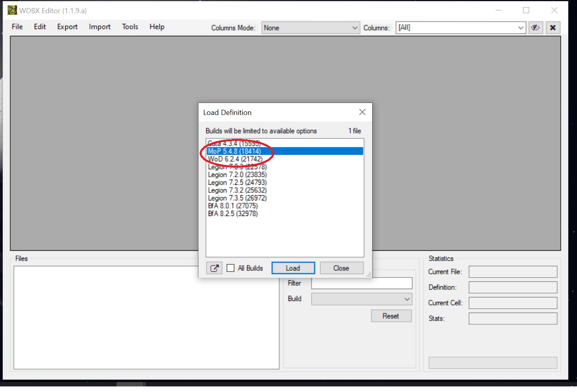Screen dimensions: 577x392
Task: Select WoD 6.2.4 (21742) build
Action: [285, 159]
